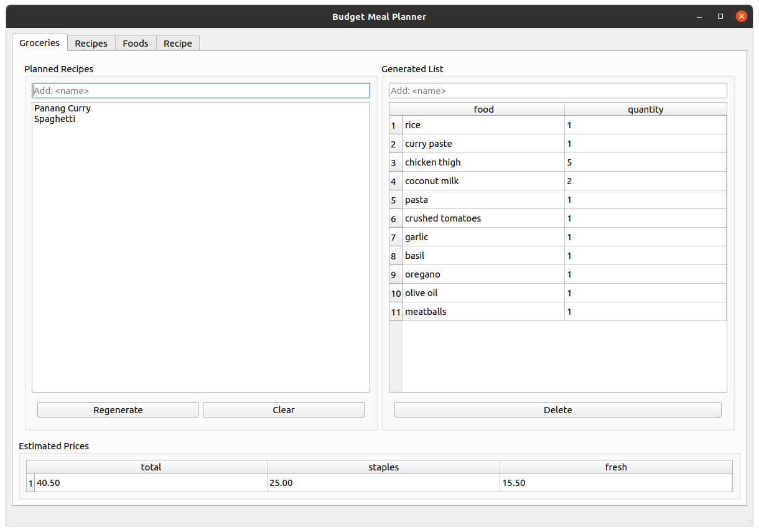Select the fresh price 15.50 cell

[616, 483]
